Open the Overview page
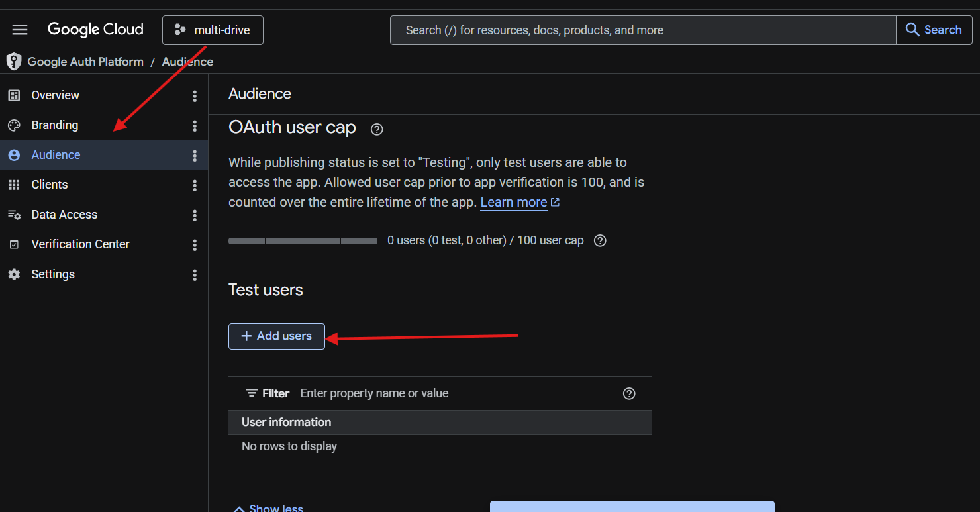980x512 pixels. (x=56, y=95)
